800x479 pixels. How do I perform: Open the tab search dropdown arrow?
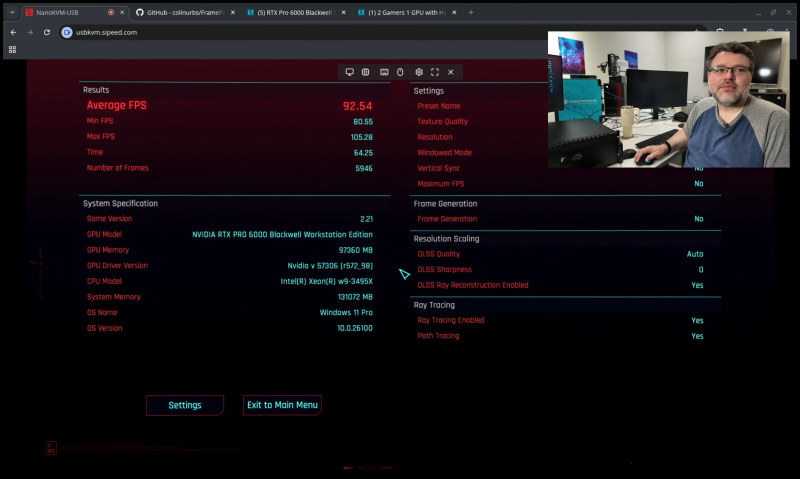(11, 12)
